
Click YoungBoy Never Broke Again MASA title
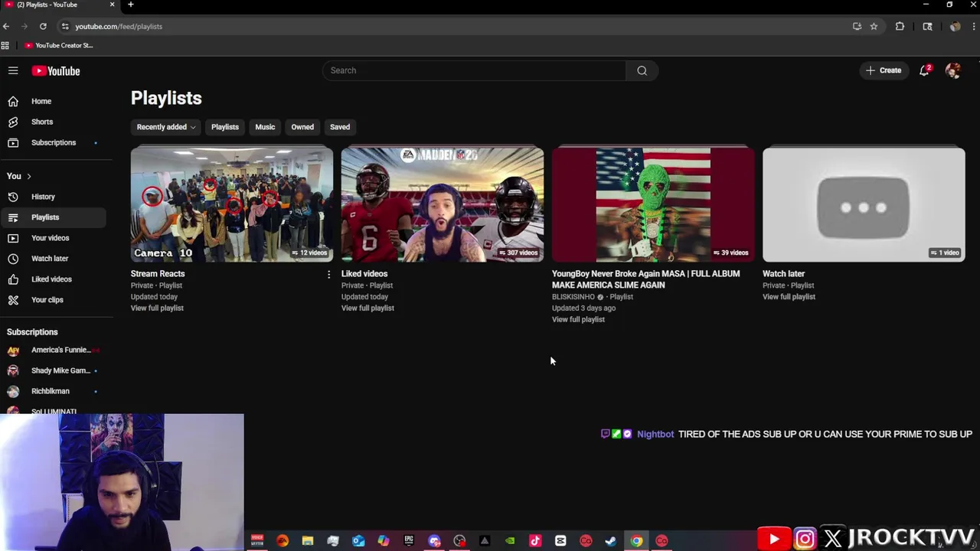click(x=646, y=279)
